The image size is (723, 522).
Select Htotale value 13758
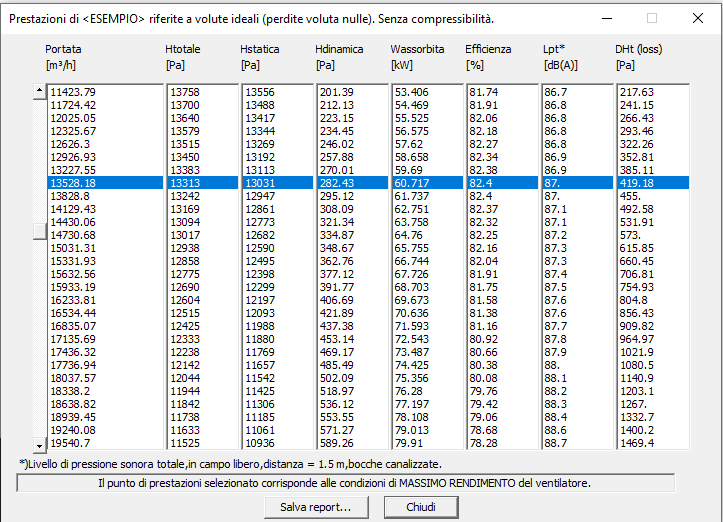pyautogui.click(x=185, y=92)
